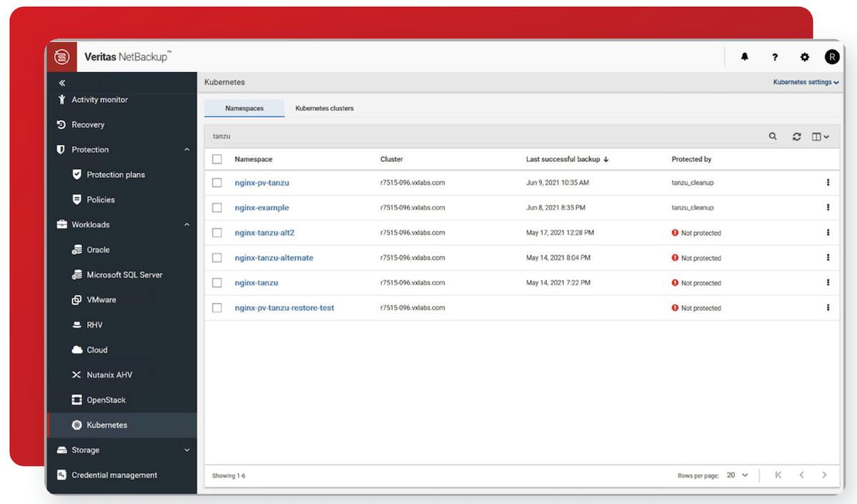Click the RHV workload icon

77,325
